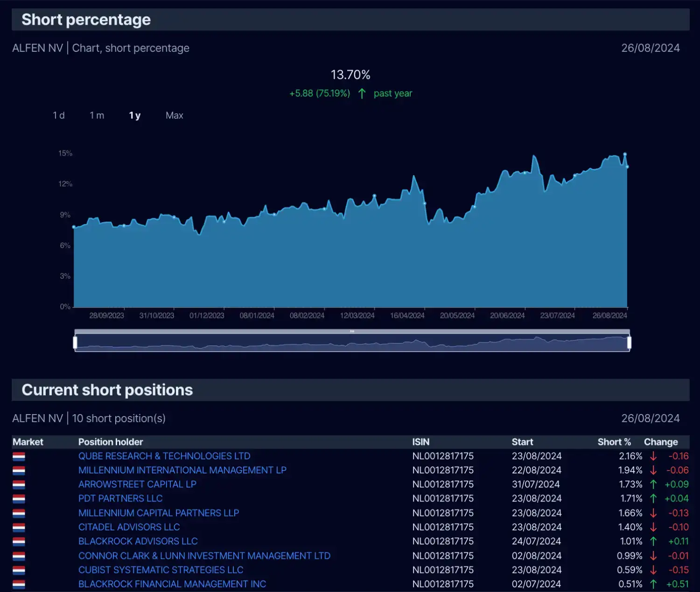
Task: Click the red down arrow beside -0.10
Action: coord(653,527)
